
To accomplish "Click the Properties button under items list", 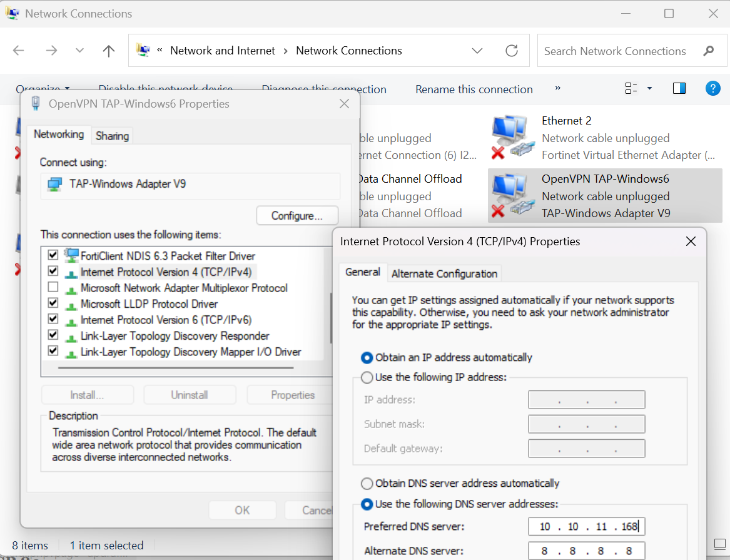I will [289, 395].
